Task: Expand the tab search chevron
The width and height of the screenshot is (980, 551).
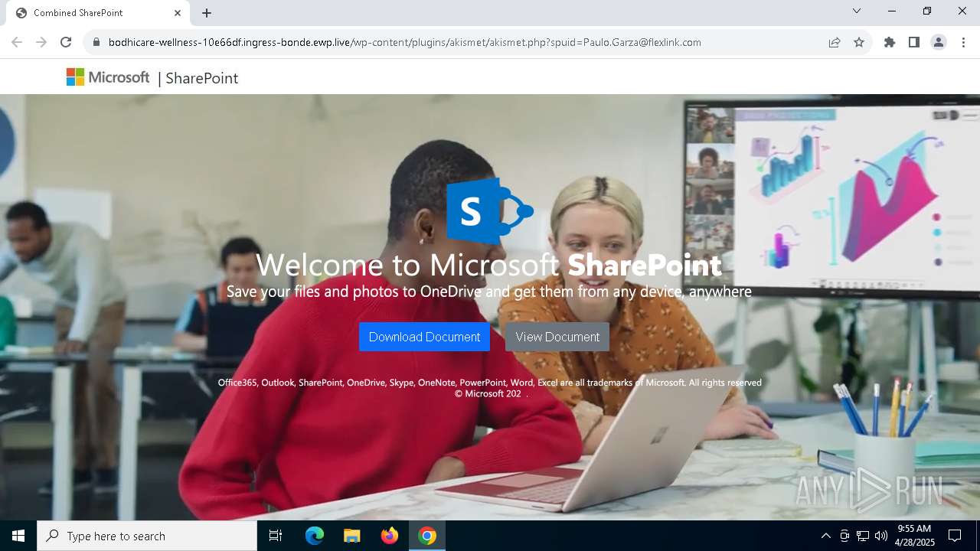Action: tap(857, 11)
